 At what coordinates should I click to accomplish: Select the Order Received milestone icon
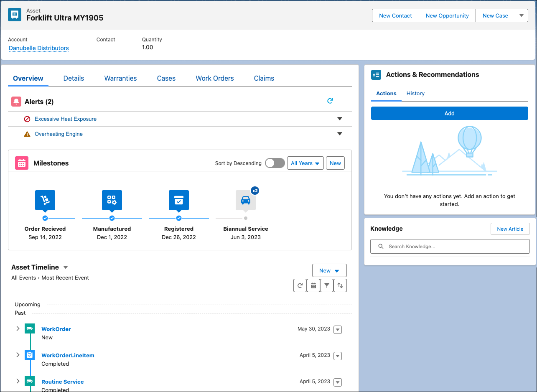point(45,200)
